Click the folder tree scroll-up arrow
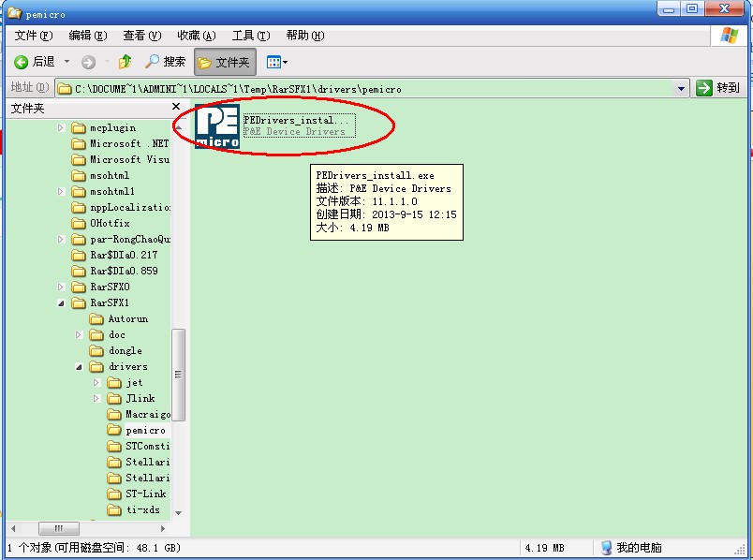 point(178,127)
